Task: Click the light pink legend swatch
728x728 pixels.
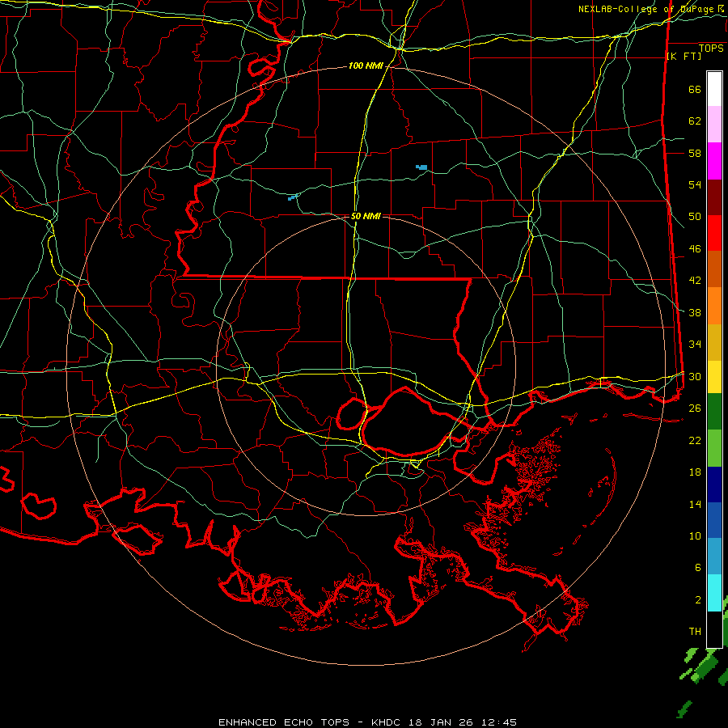Action: pyautogui.click(x=714, y=124)
